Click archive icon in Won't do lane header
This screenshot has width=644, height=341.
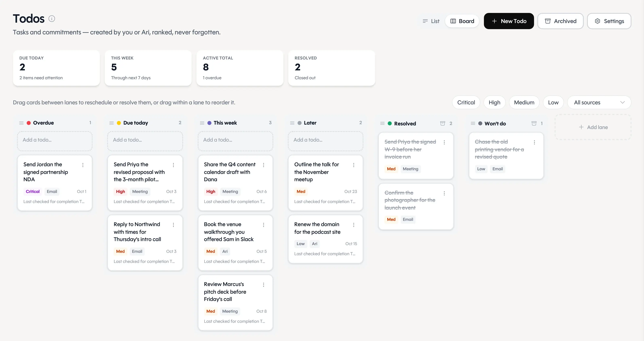[x=534, y=123]
